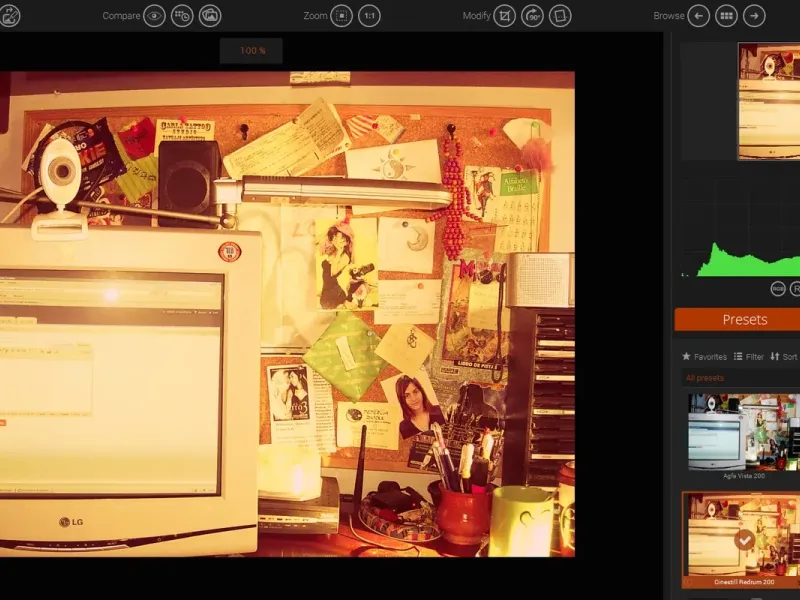The image size is (800, 600).
Task: Click the Zoom fit-to-screen icon
Action: [341, 16]
